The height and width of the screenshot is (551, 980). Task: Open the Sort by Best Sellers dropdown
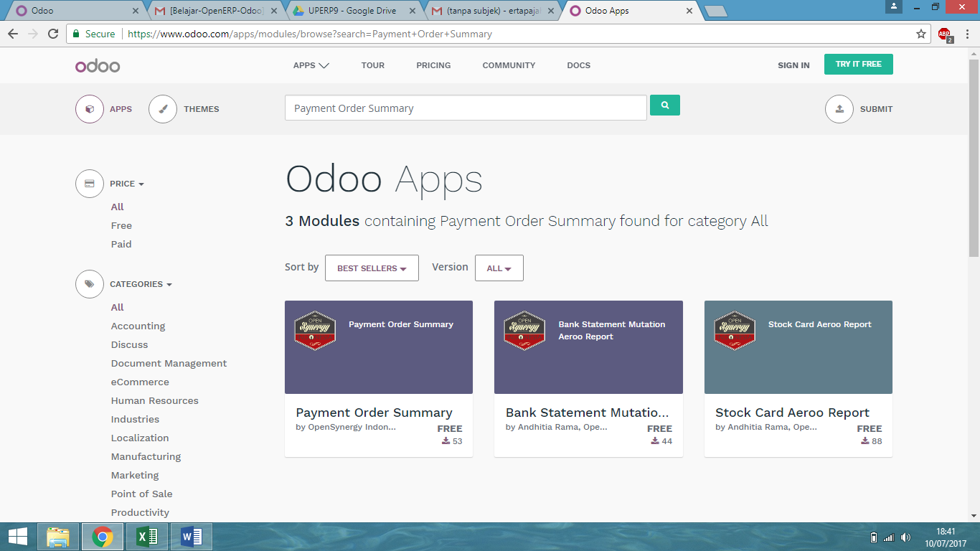(x=372, y=268)
